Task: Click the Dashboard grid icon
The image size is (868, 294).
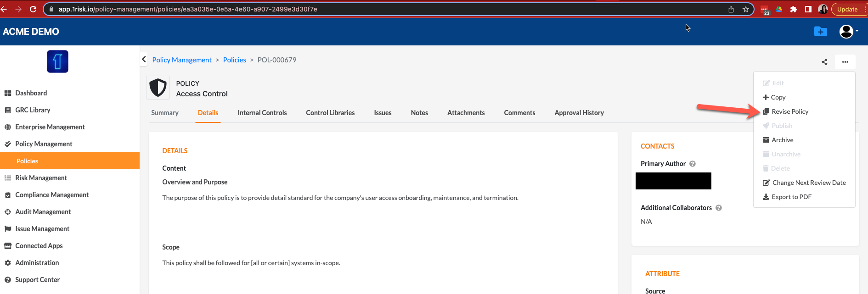Action: pos(8,93)
